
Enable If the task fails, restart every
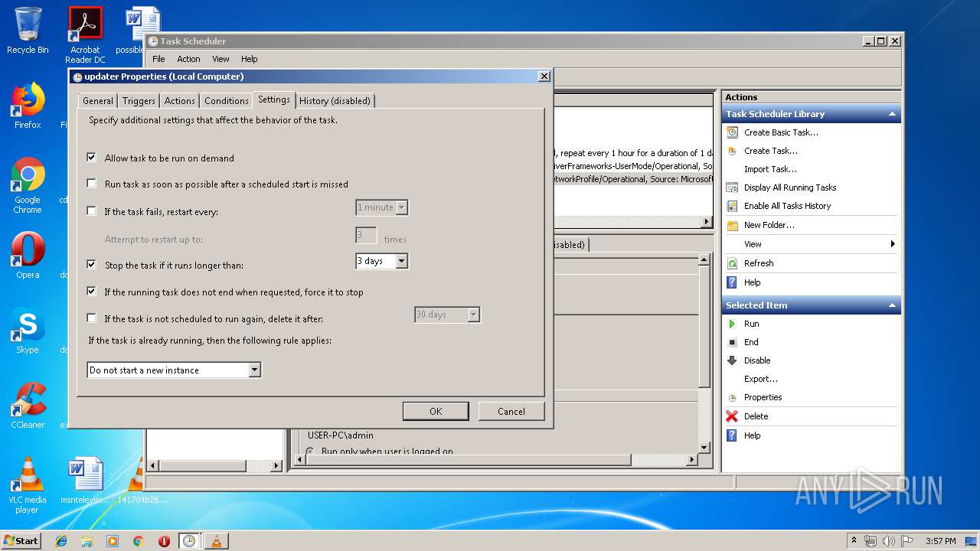92,211
